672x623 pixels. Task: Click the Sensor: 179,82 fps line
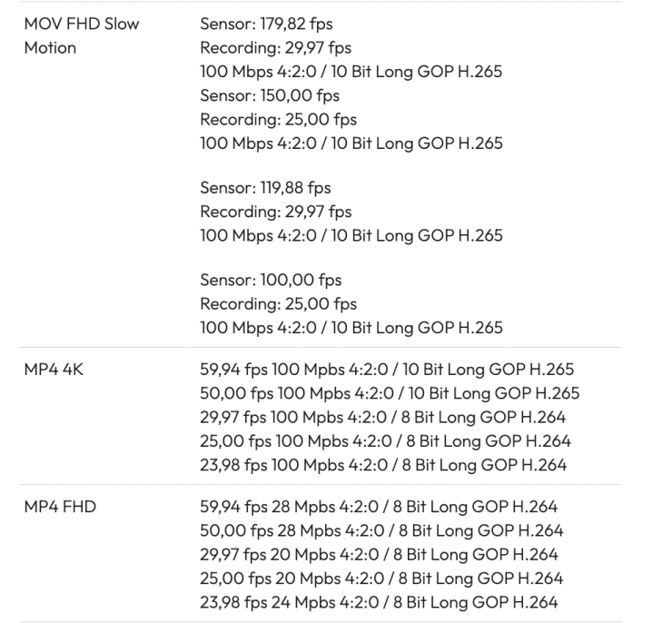coord(266,24)
